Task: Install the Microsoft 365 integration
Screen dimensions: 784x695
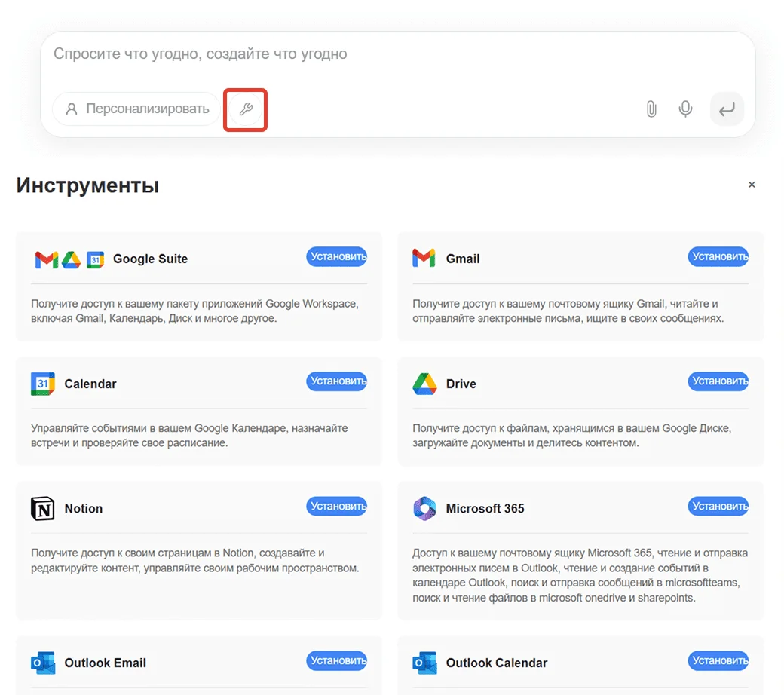Action: coord(718,506)
